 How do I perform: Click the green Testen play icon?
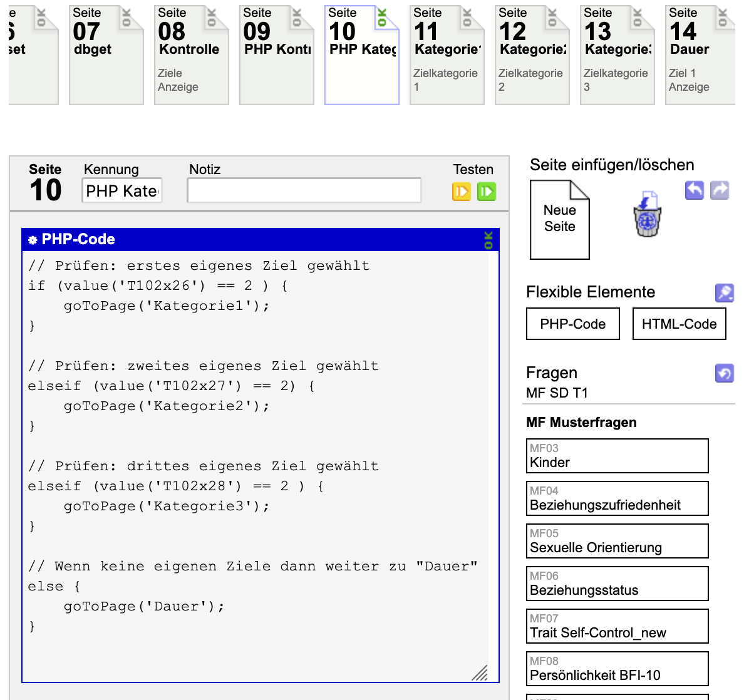tap(486, 192)
